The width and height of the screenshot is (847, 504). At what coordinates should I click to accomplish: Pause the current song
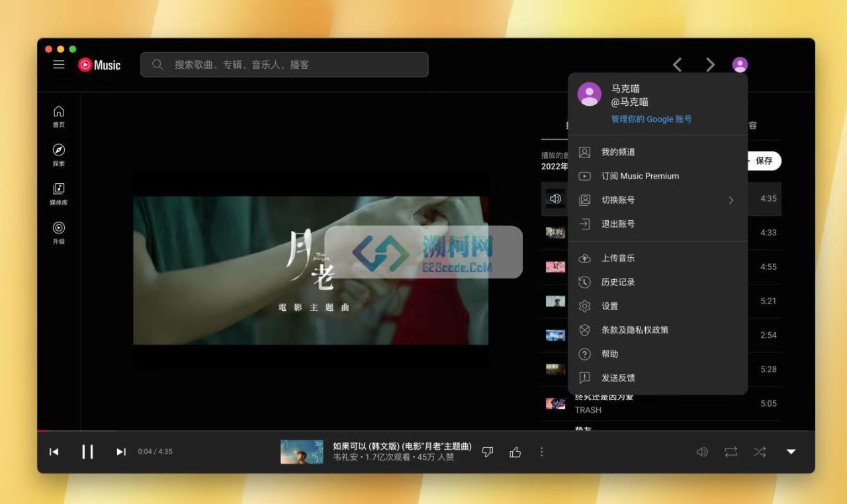(x=87, y=452)
